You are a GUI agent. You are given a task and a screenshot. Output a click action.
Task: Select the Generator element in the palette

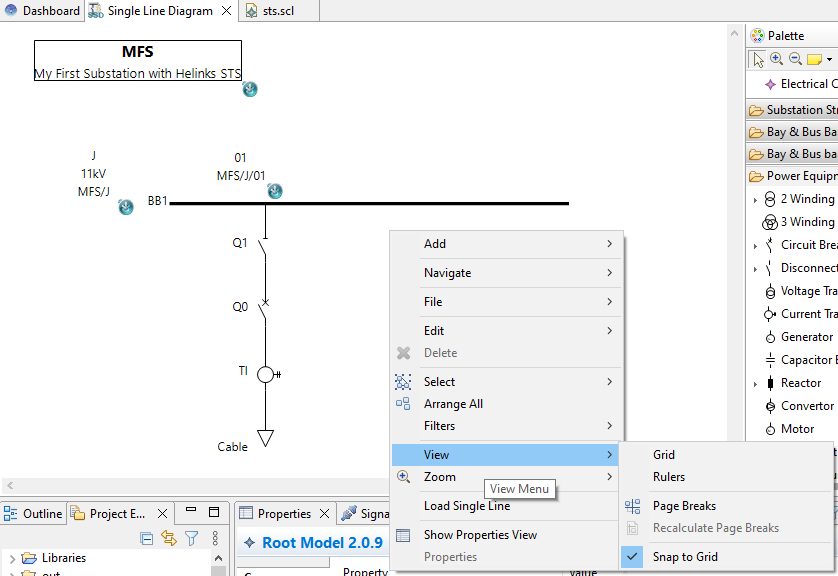(805, 337)
